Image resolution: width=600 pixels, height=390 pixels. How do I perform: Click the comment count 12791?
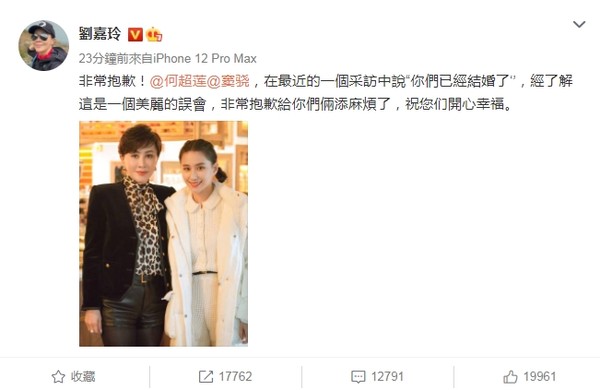point(387,377)
